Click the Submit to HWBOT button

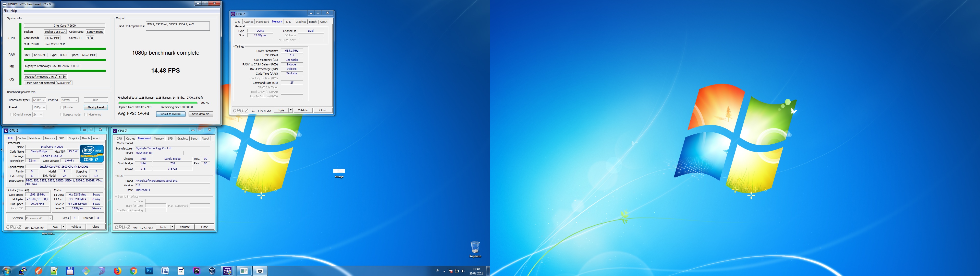coord(171,114)
